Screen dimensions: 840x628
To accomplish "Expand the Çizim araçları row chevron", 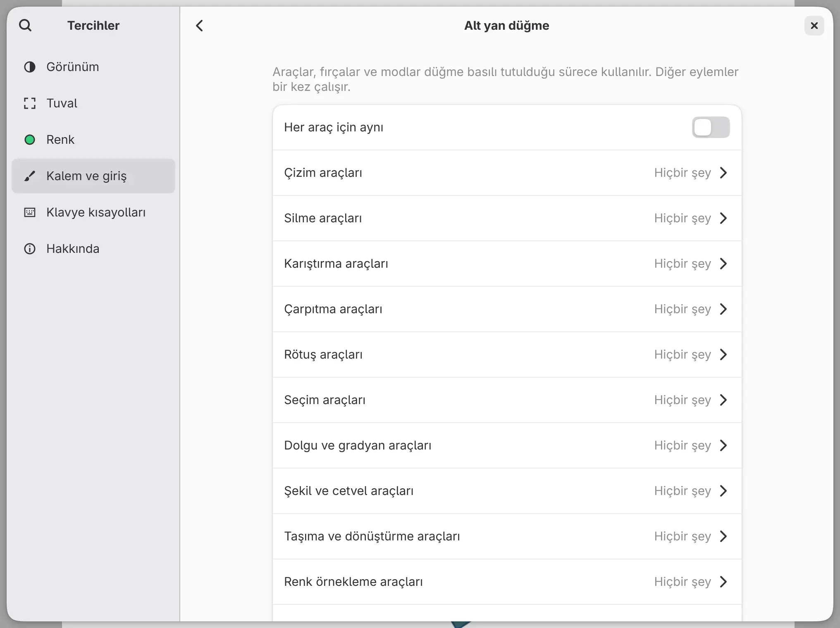I will pos(723,173).
